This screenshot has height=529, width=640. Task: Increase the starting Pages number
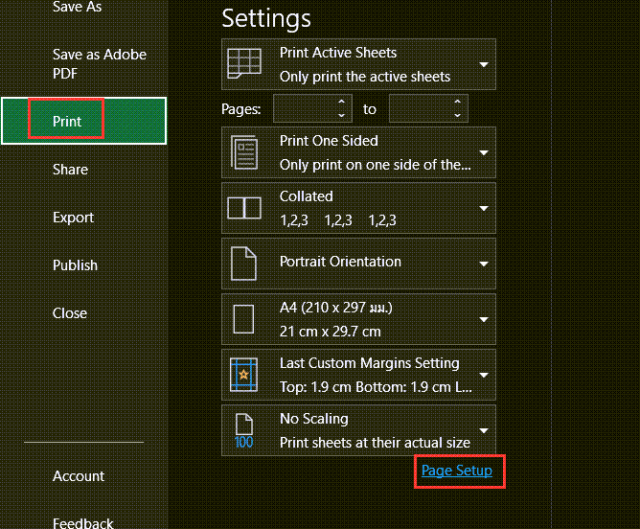click(342, 102)
